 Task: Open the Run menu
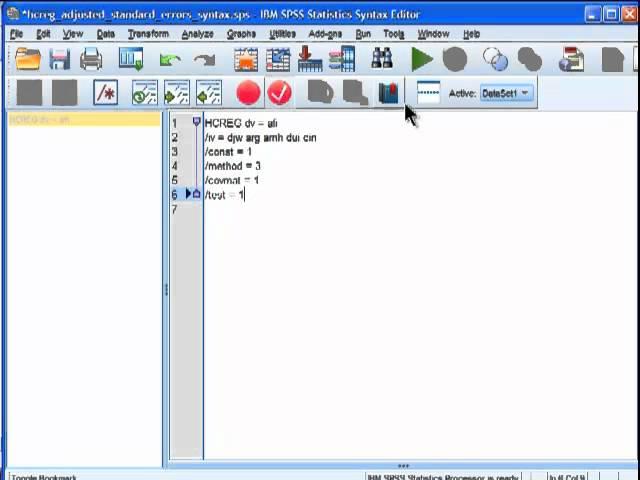tap(362, 34)
